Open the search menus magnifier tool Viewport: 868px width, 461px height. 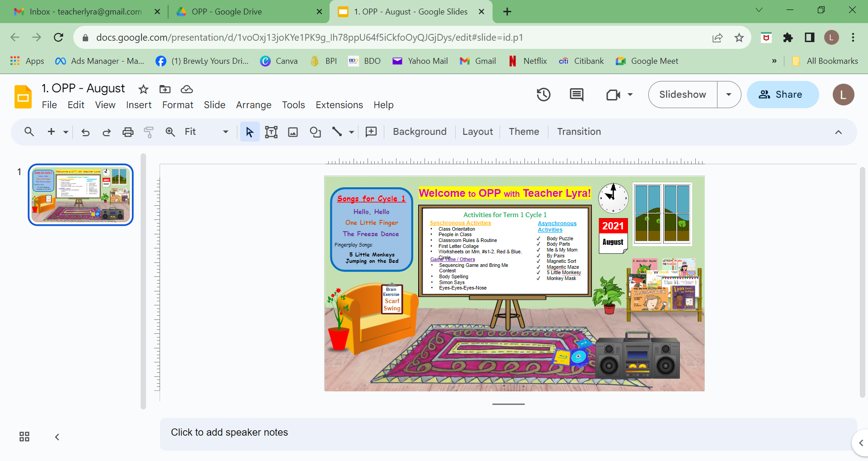(x=29, y=132)
